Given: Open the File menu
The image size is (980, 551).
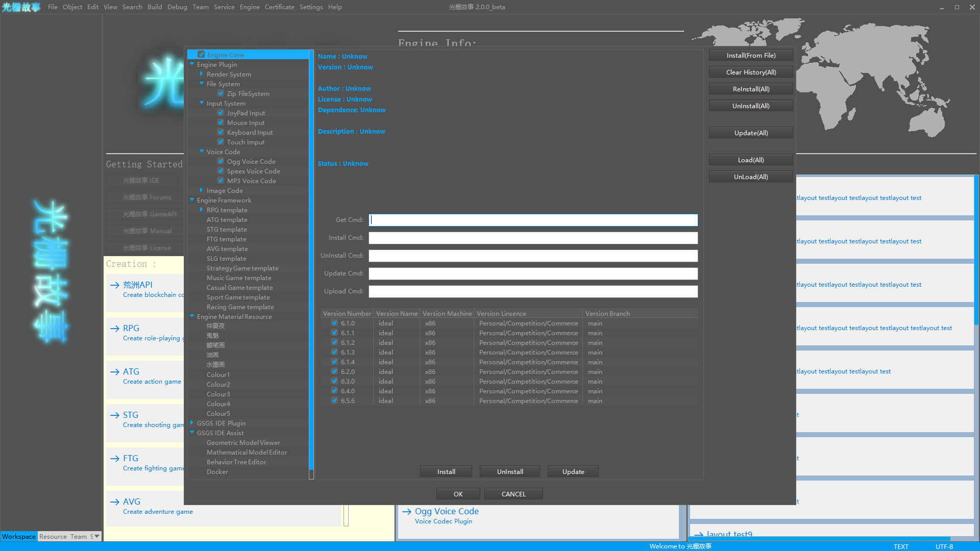Looking at the screenshot, I should 53,7.
